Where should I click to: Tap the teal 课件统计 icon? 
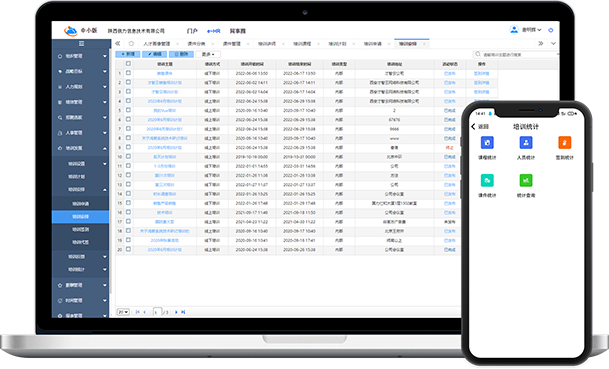click(487, 180)
